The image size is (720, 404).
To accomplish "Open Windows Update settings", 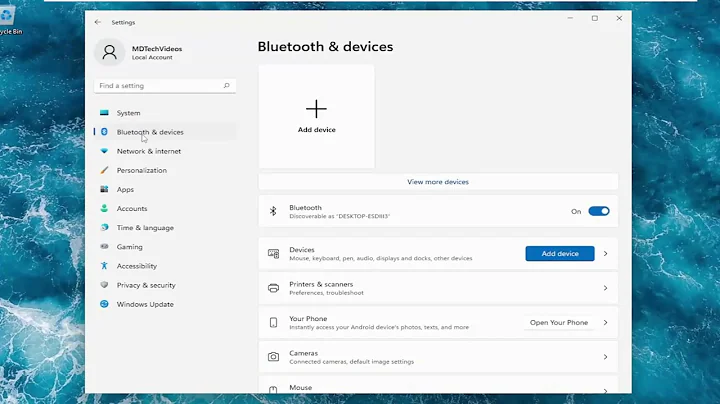I will point(165,304).
